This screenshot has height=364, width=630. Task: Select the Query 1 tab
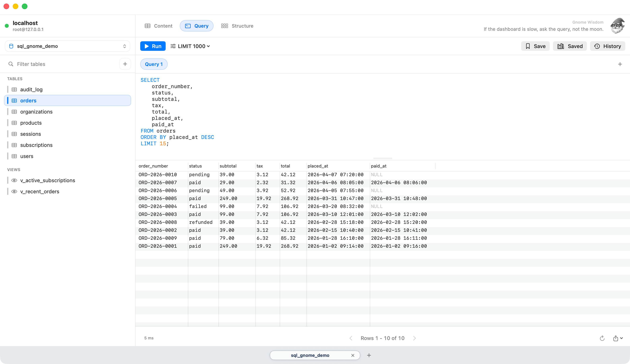coord(154,64)
